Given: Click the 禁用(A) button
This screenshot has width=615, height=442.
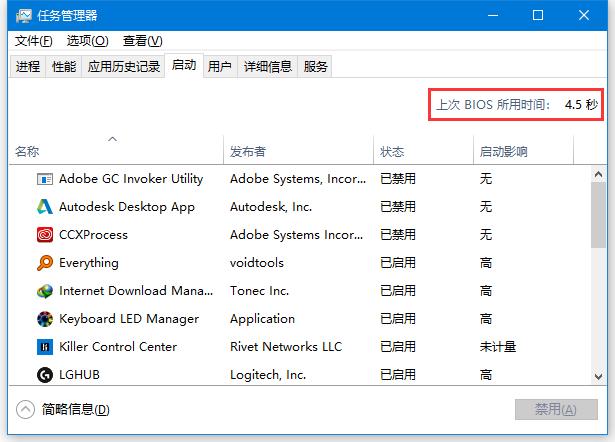Looking at the screenshot, I should pos(555,409).
